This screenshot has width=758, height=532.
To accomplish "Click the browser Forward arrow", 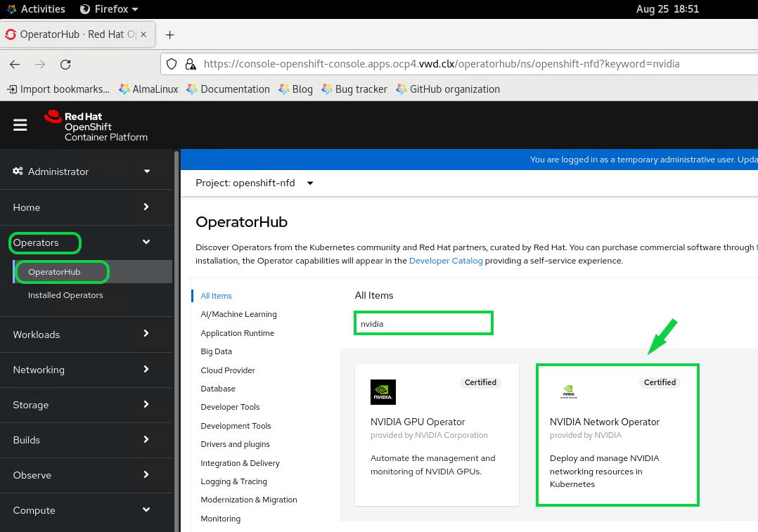I will (40, 64).
